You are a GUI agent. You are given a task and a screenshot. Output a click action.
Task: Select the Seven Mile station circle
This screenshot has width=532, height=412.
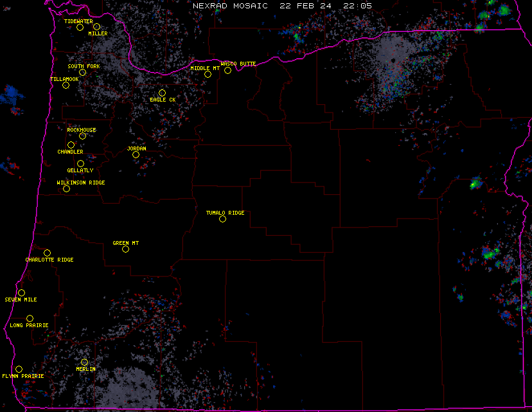pyautogui.click(x=21, y=293)
